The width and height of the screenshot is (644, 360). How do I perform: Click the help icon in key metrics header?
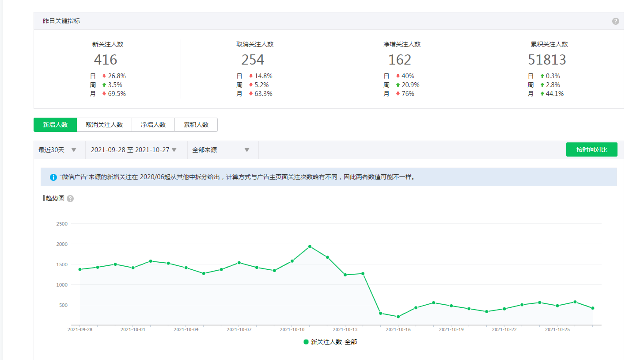pos(615,21)
